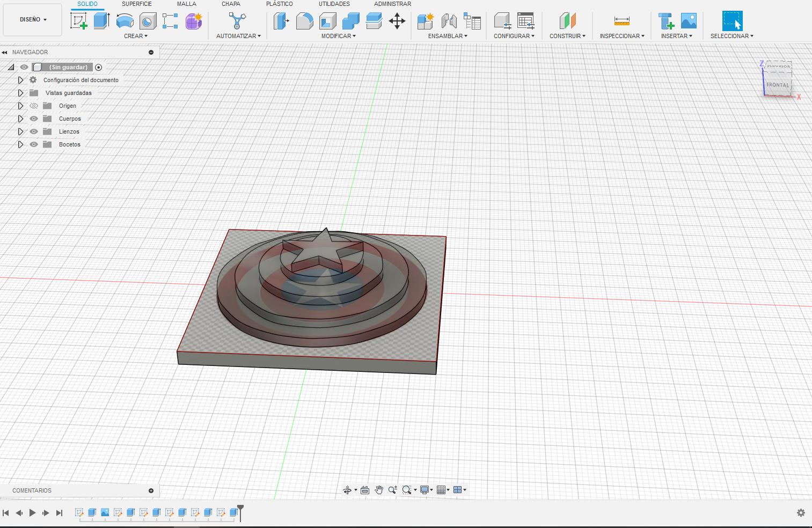
Task: Play the timeline animation
Action: 32,513
